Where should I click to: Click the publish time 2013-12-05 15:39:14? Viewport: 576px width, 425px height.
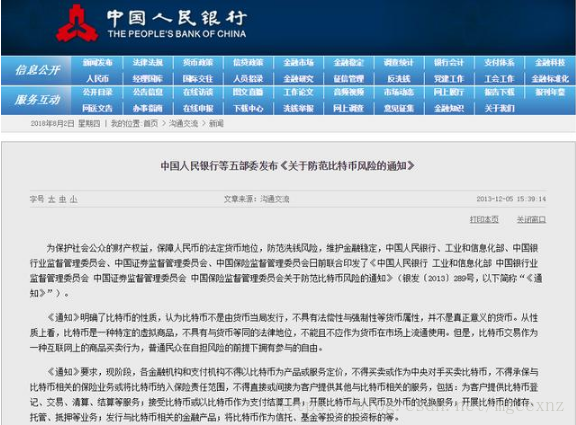click(511, 199)
